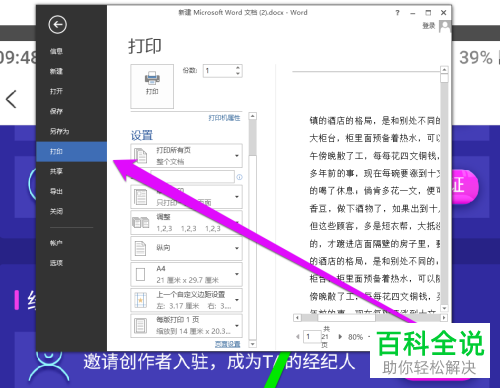Screen dimensions: 500x388
Task: Open the 打开 menu item
Action: click(56, 91)
